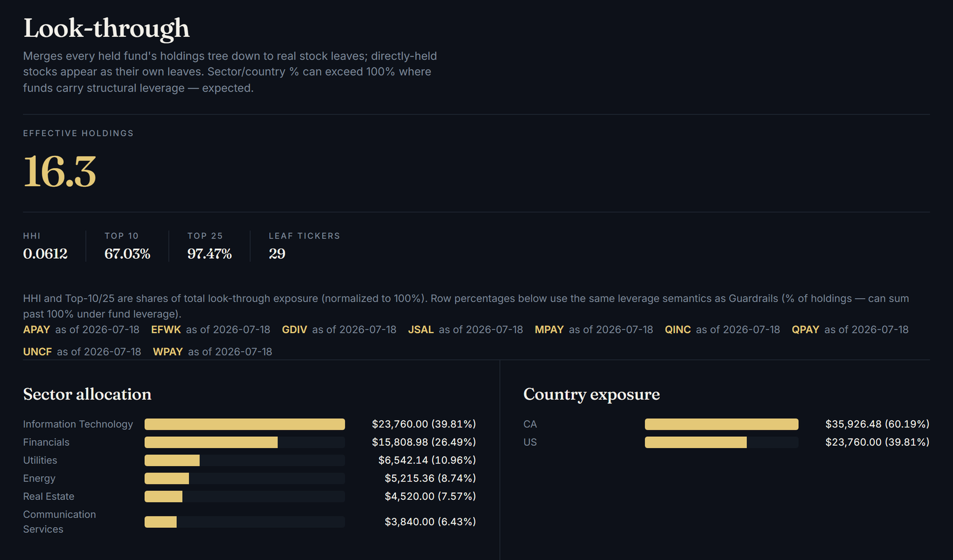
Task: Click the value $15,808.98 (26.49%)
Action: [x=424, y=442]
